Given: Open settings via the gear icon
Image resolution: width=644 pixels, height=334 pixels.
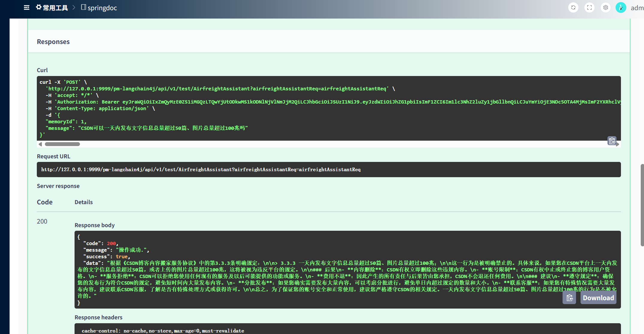Looking at the screenshot, I should [605, 7].
